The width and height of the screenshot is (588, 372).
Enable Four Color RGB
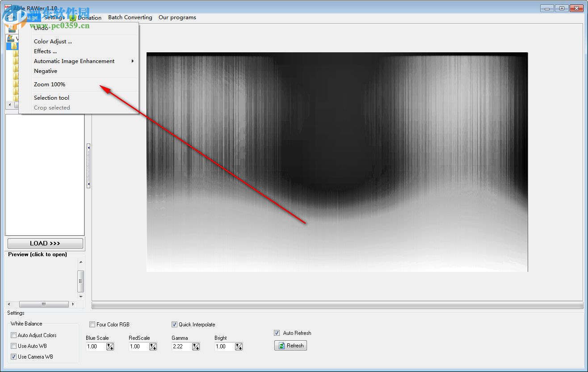click(92, 325)
